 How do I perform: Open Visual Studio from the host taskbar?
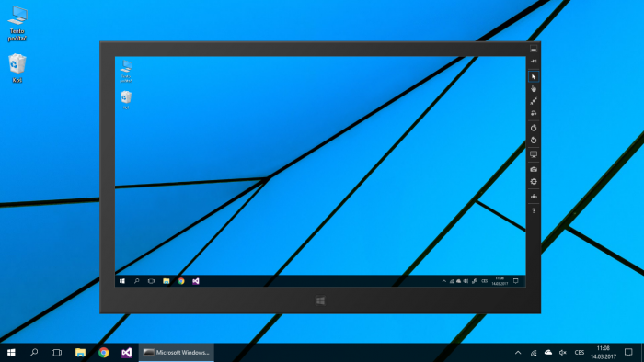[127, 353]
